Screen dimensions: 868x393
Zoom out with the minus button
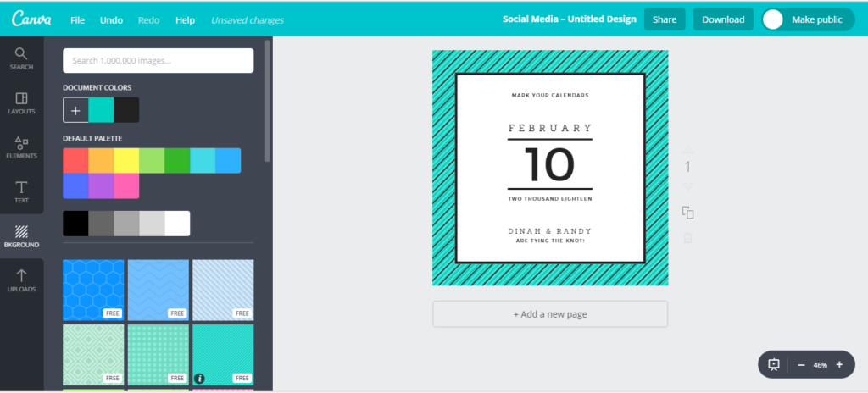[801, 364]
